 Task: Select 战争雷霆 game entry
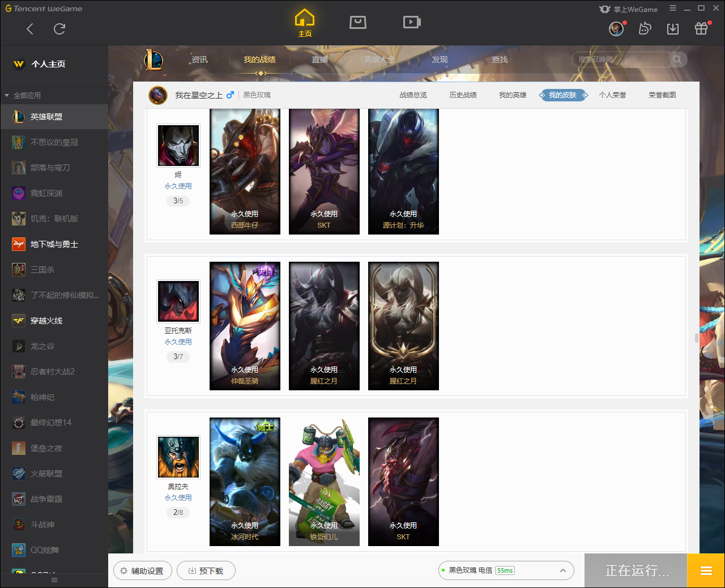(x=54, y=499)
